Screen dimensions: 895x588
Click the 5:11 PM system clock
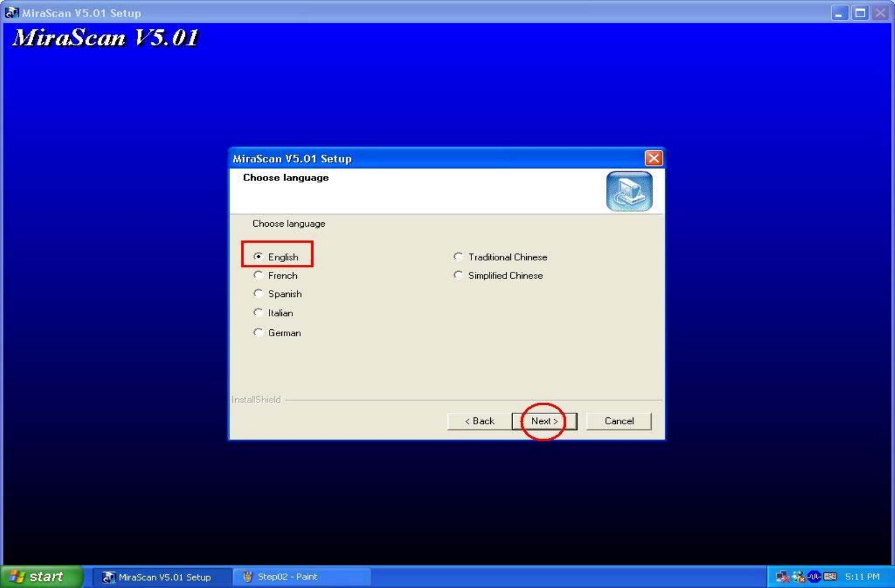tap(862, 577)
